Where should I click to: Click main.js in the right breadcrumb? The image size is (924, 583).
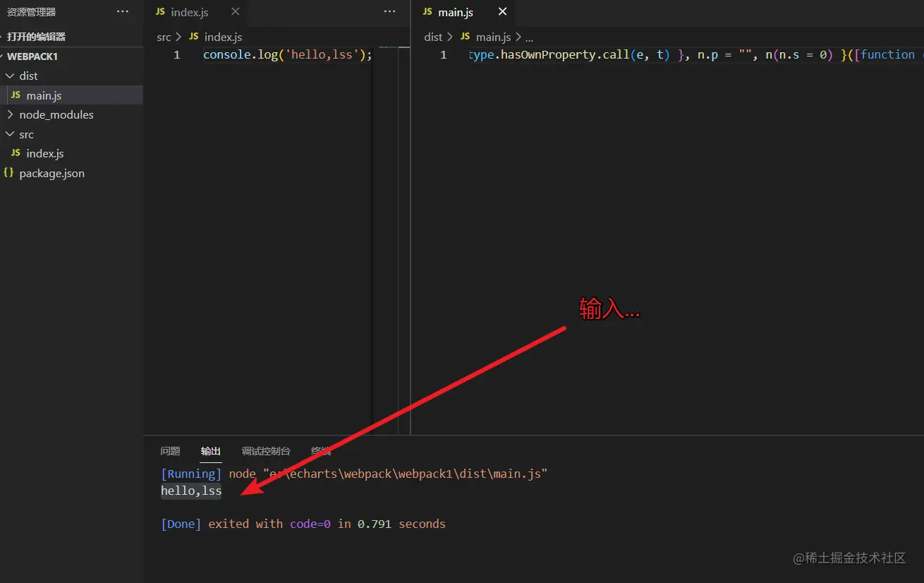tap(494, 37)
